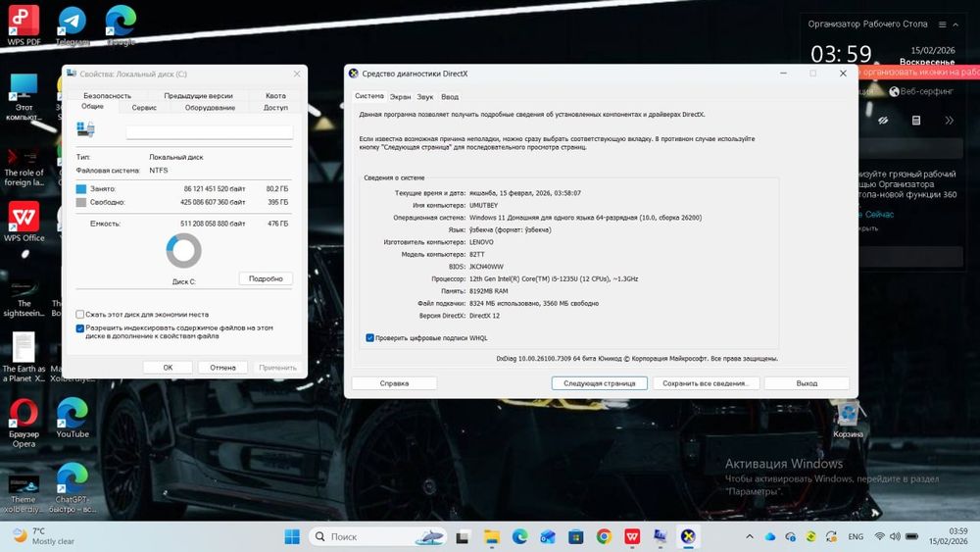Open WPS Office from the taskbar
The image size is (980, 552).
click(632, 536)
